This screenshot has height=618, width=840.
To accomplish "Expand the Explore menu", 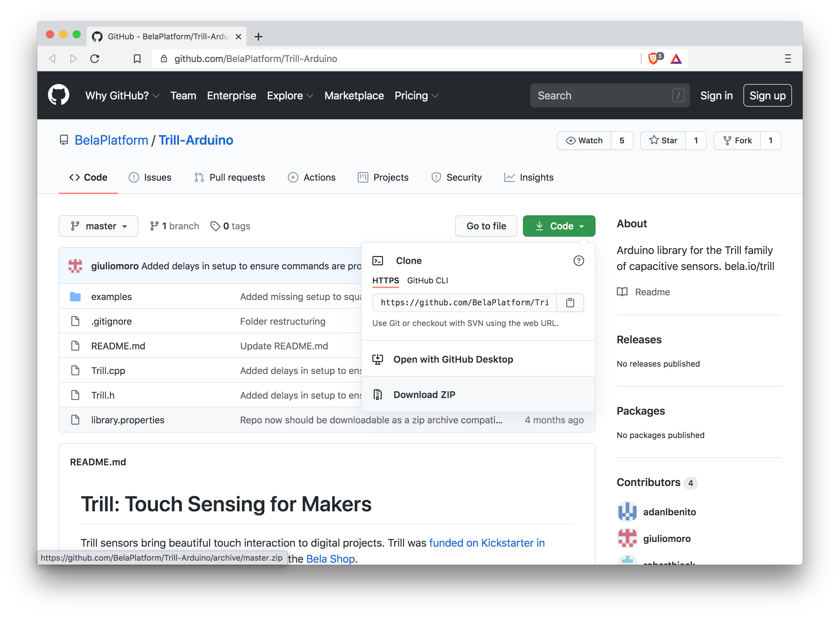I will [x=290, y=96].
